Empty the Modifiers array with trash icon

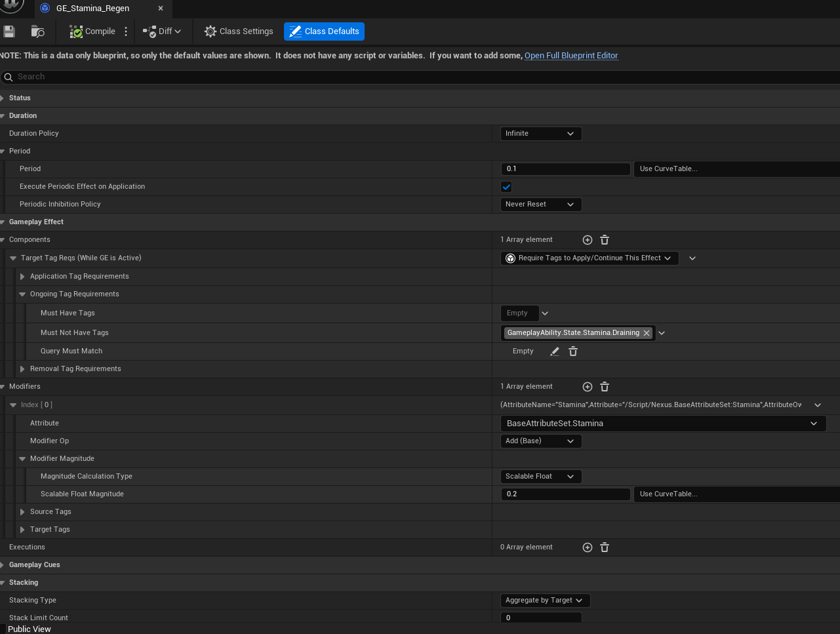click(x=605, y=387)
